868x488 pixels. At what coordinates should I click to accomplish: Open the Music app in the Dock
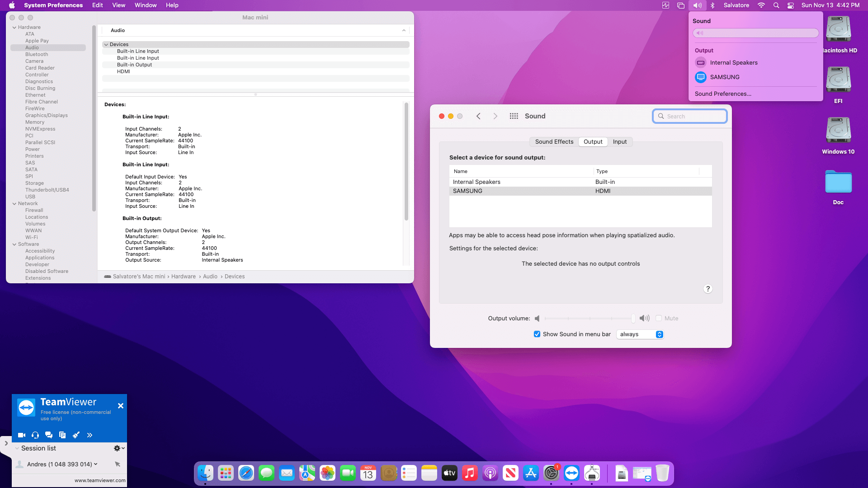coord(470,473)
